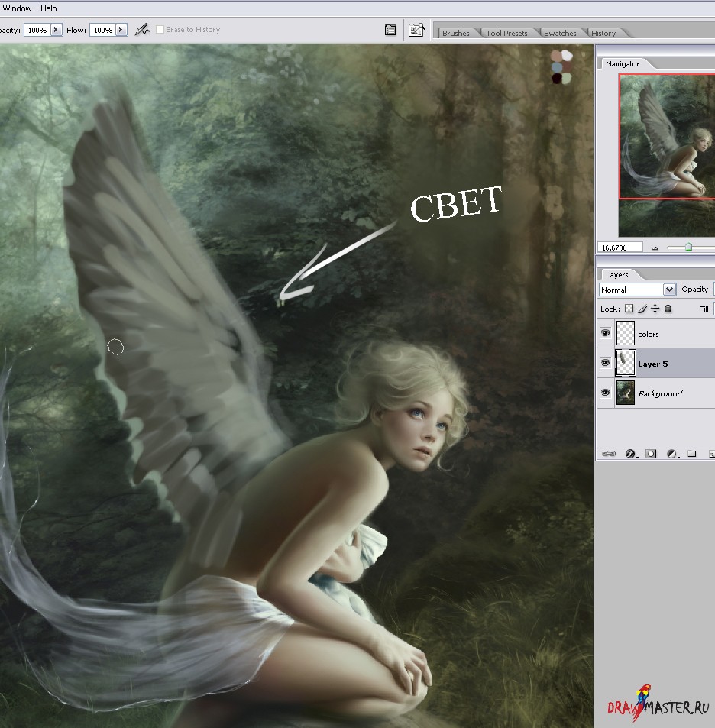The image size is (715, 728).
Task: Open the Swatches tab
Action: click(x=560, y=33)
